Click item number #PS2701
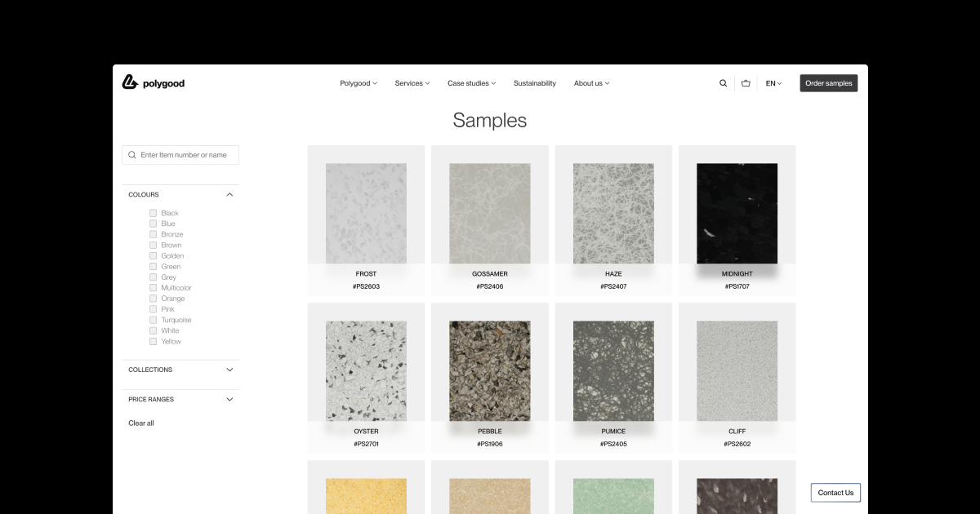The height and width of the screenshot is (514, 980). coord(366,445)
